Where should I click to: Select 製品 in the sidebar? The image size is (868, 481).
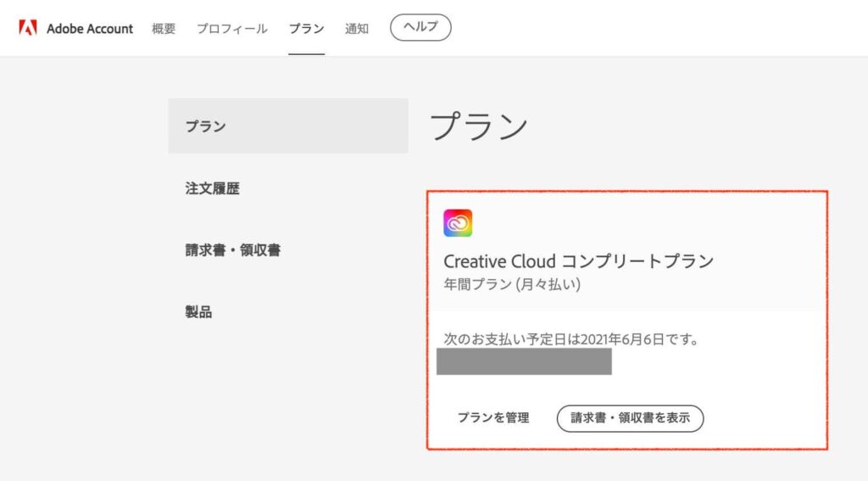point(198,312)
